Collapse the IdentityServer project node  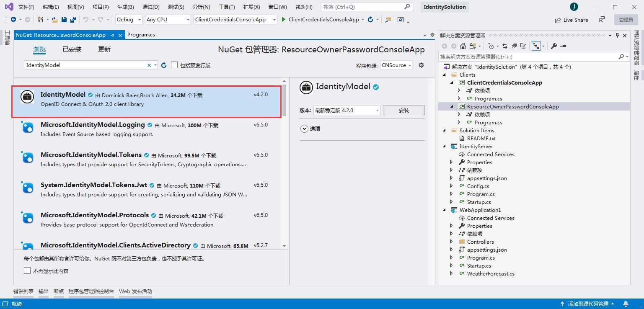(445, 146)
